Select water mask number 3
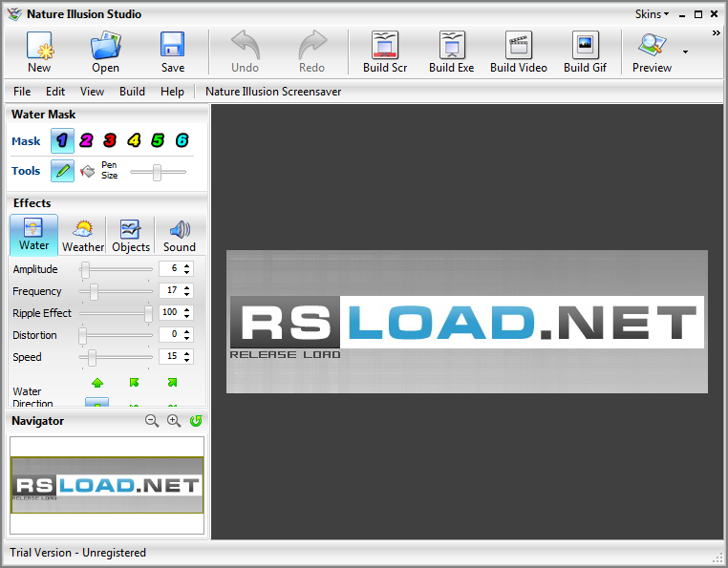Viewport: 728px width, 568px height. click(x=110, y=140)
